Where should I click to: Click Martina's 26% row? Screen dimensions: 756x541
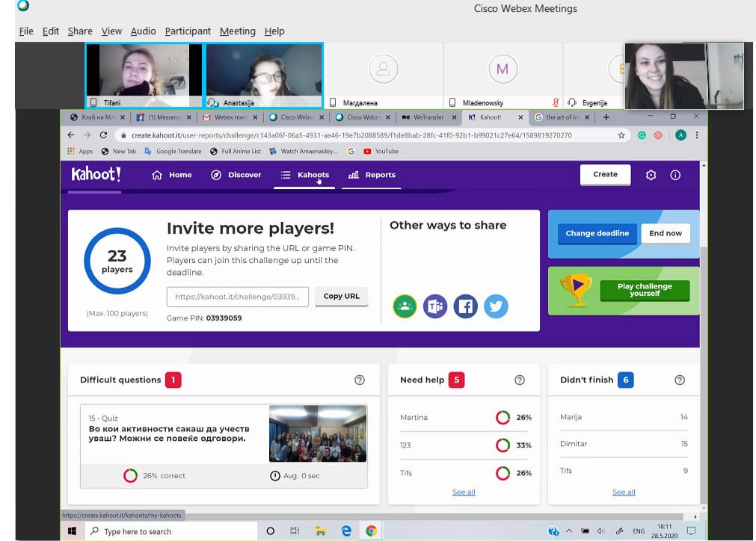click(466, 418)
